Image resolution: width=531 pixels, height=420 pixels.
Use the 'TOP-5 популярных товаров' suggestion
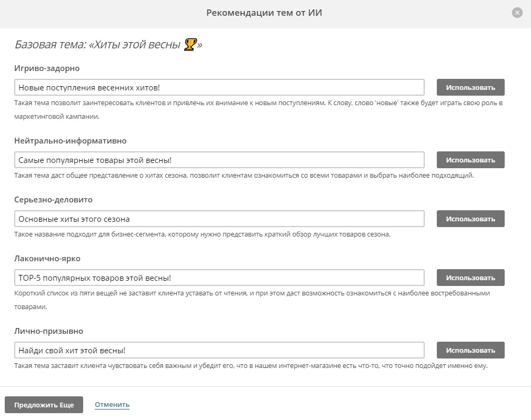coord(470,278)
